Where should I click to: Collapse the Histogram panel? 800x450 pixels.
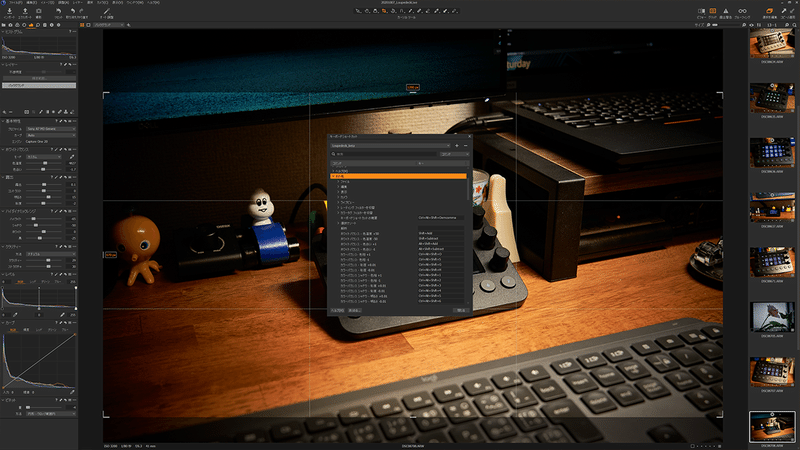[3, 32]
